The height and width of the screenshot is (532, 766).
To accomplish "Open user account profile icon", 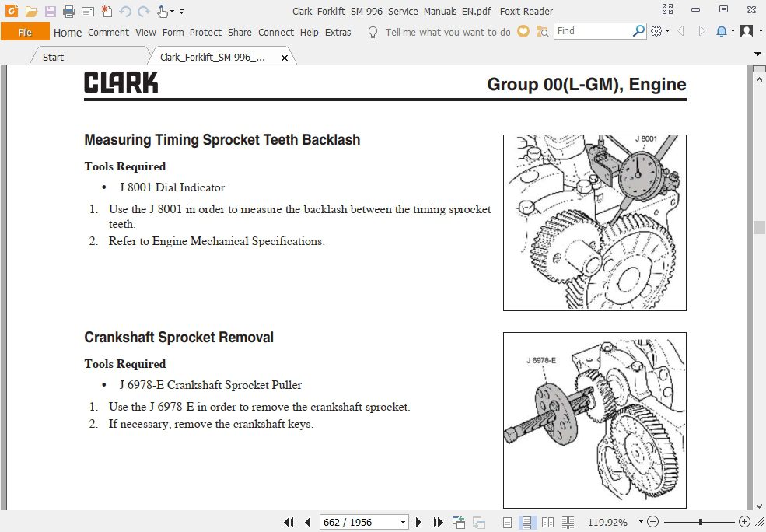I will tap(747, 31).
